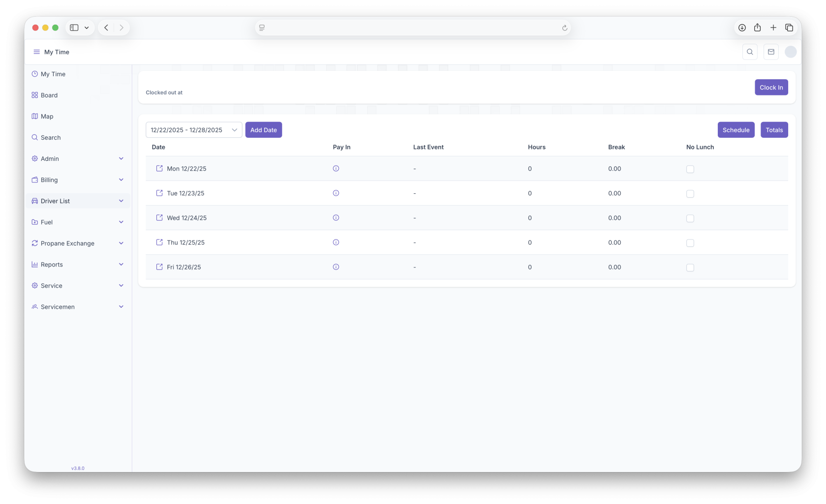Expand the Admin sidebar section
Viewport: 826px width, 504px height.
[78, 159]
